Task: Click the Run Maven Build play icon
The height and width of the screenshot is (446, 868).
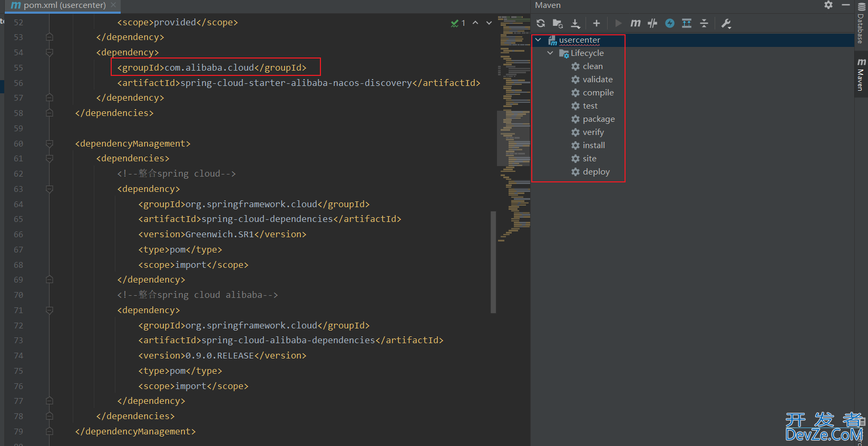Action: tap(618, 23)
